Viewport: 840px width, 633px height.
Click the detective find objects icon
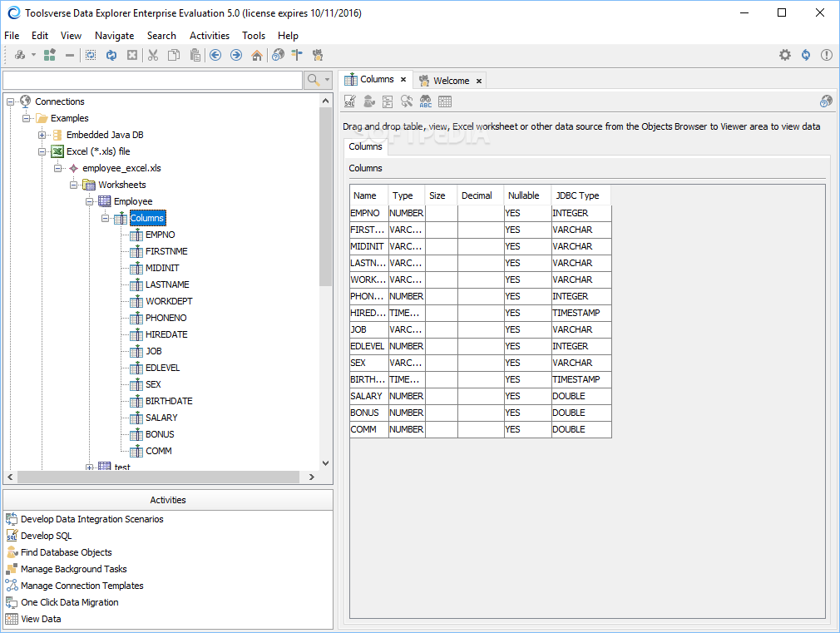pyautogui.click(x=369, y=101)
